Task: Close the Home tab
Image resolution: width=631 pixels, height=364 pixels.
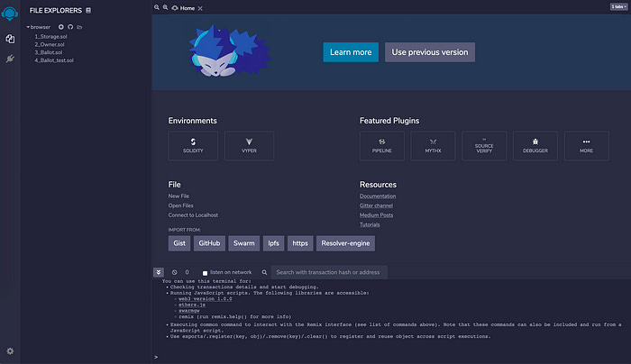Action: click(x=200, y=8)
